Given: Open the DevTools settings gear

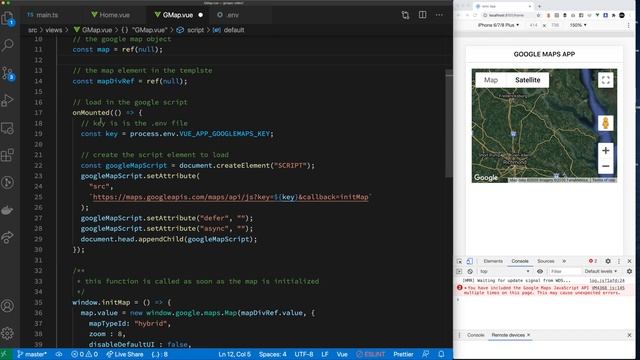Looking at the screenshot, I should (x=608, y=261).
